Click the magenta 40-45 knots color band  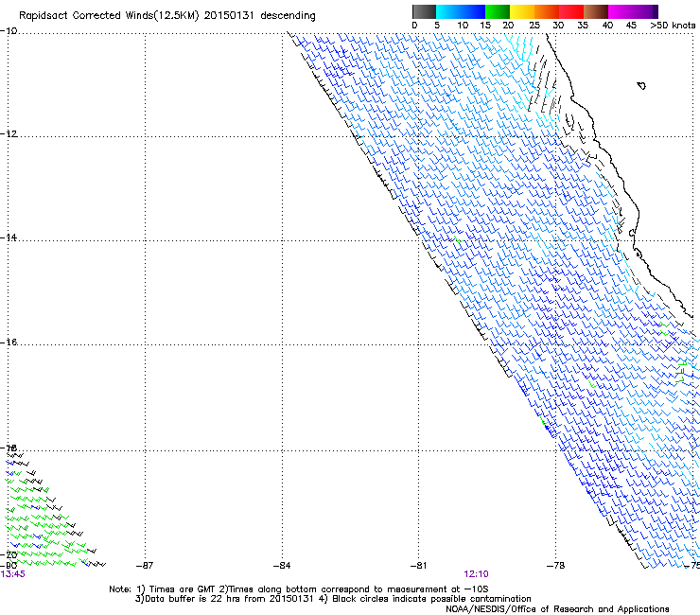point(621,11)
